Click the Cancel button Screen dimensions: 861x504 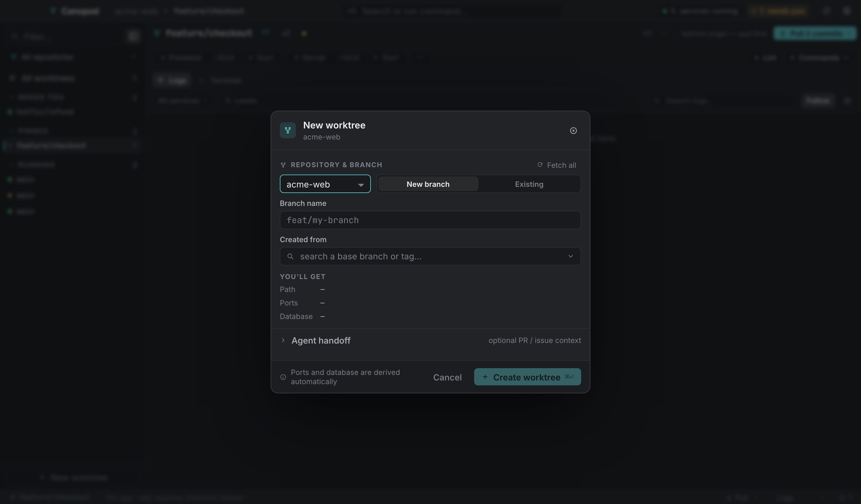coord(447,377)
